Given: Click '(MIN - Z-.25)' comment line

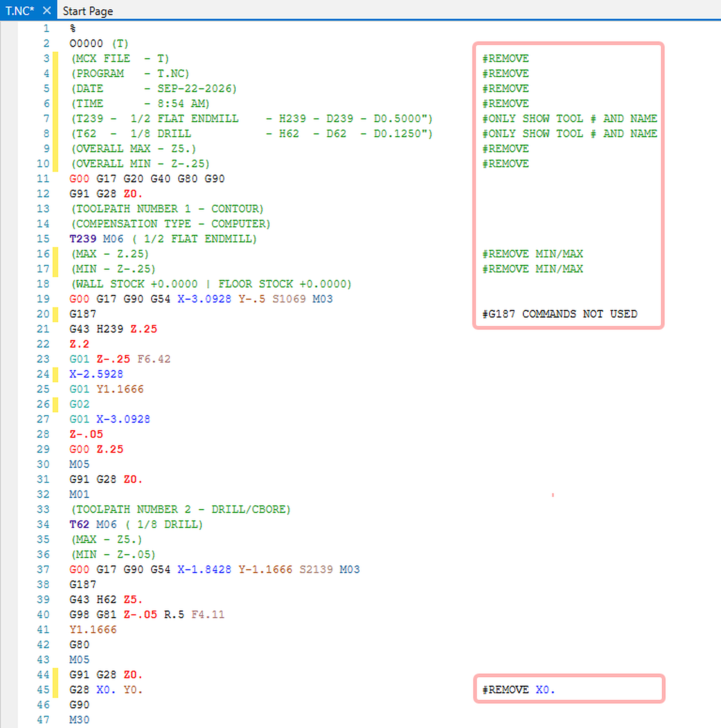Looking at the screenshot, I should [113, 269].
